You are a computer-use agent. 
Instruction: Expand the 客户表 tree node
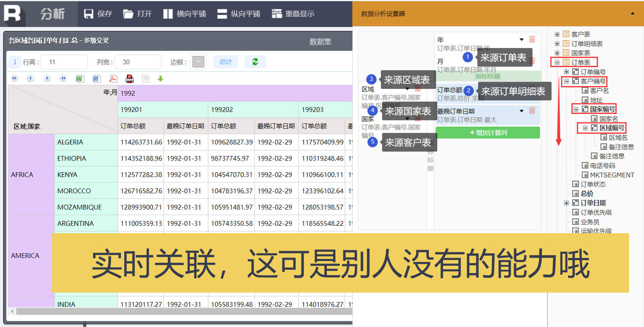tap(557, 34)
